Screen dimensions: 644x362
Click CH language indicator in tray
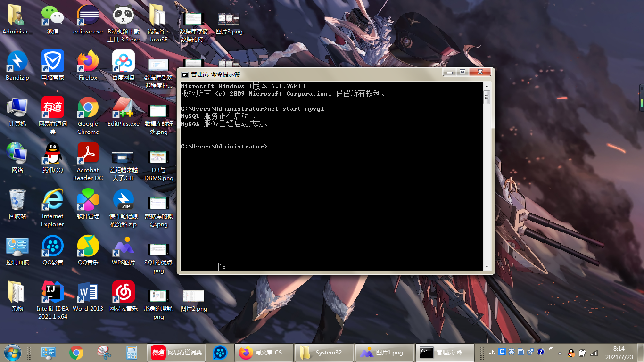[x=492, y=352]
